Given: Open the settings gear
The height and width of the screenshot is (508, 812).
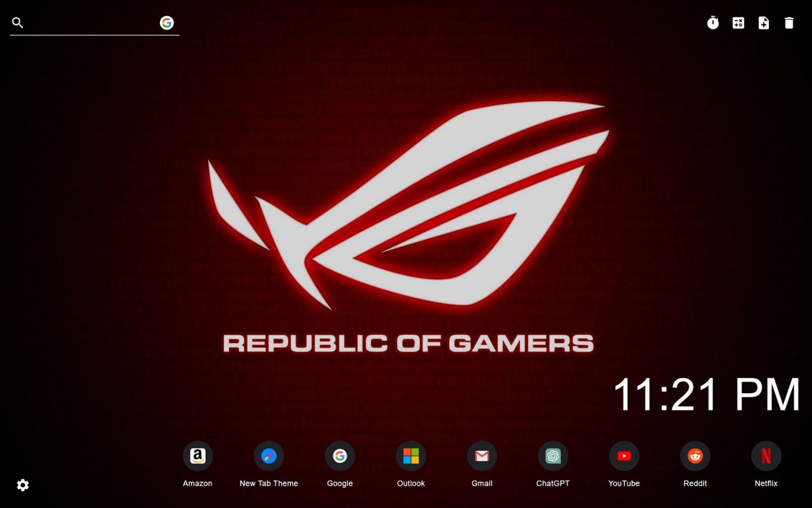Looking at the screenshot, I should 23,485.
